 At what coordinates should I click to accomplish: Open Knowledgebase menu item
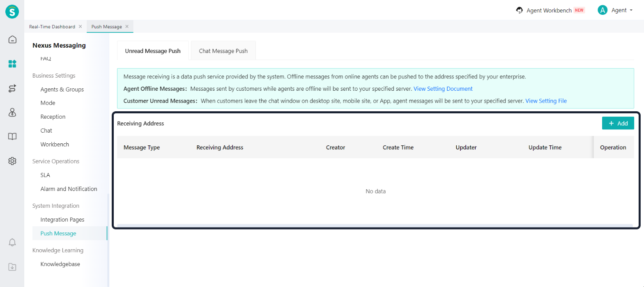pyautogui.click(x=60, y=264)
